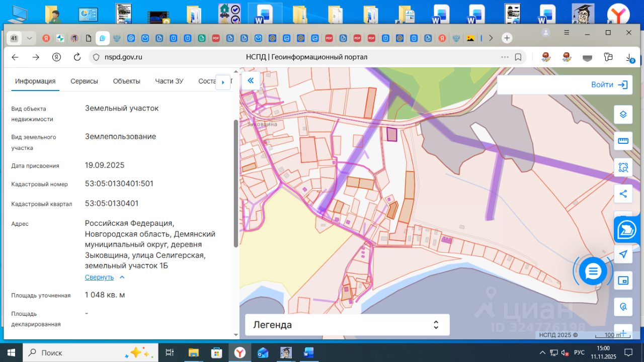Open the support chat bubble

(593, 271)
